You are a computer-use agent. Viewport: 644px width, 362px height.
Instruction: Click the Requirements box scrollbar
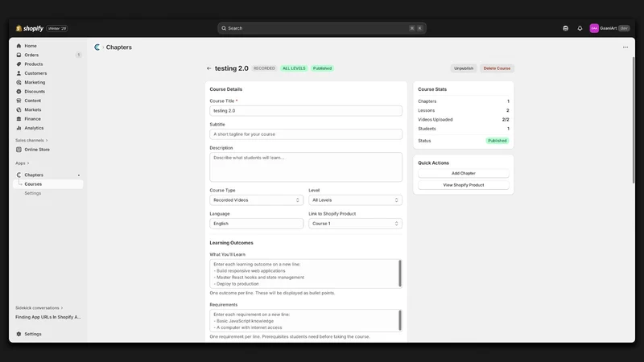click(x=400, y=320)
